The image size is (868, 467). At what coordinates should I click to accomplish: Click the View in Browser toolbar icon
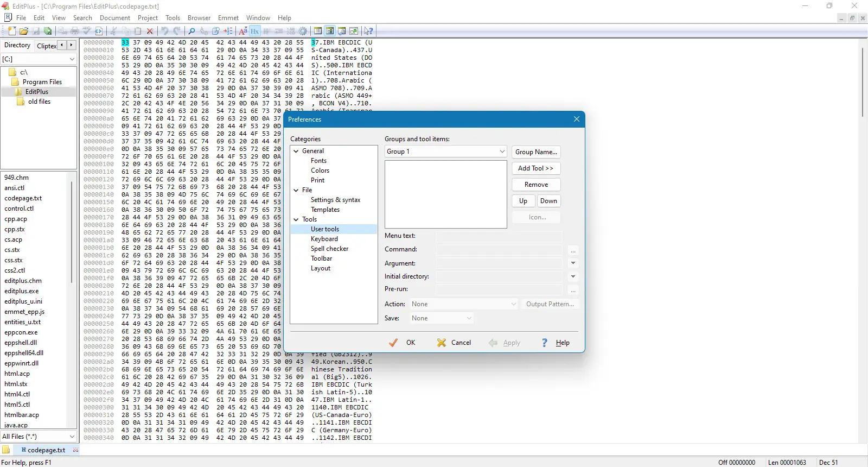click(x=99, y=31)
